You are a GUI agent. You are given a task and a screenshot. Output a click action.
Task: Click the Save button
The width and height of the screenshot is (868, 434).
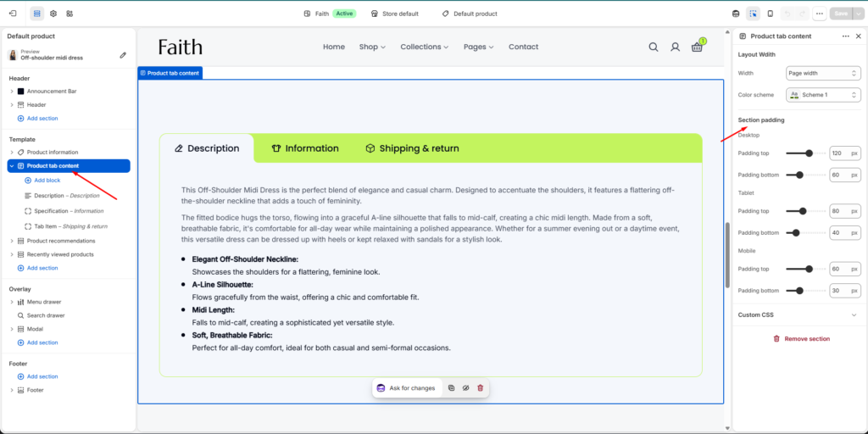click(x=841, y=14)
